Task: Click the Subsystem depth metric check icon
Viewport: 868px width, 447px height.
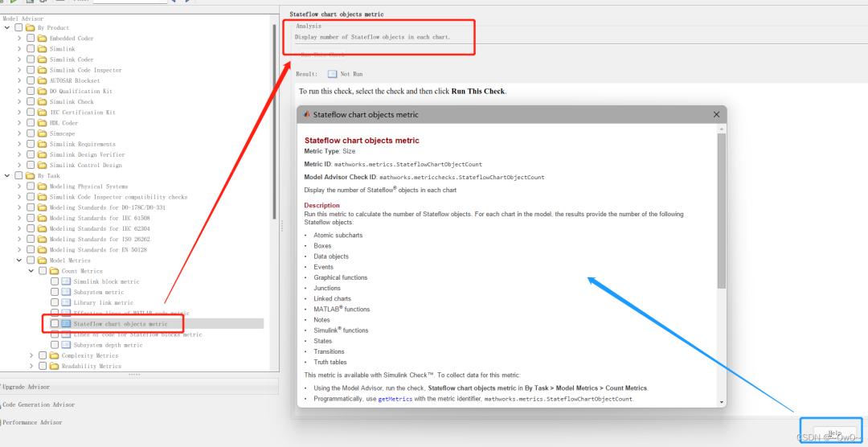Action: click(66, 345)
